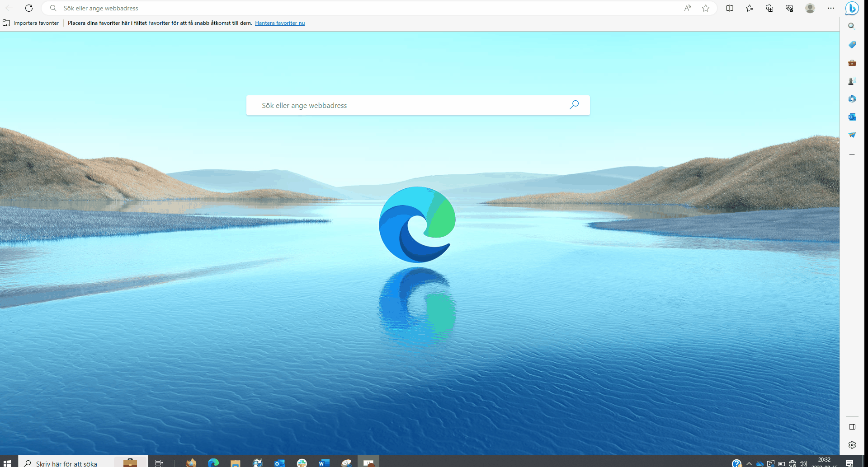Click the Importera favoriter button

pyautogui.click(x=31, y=23)
